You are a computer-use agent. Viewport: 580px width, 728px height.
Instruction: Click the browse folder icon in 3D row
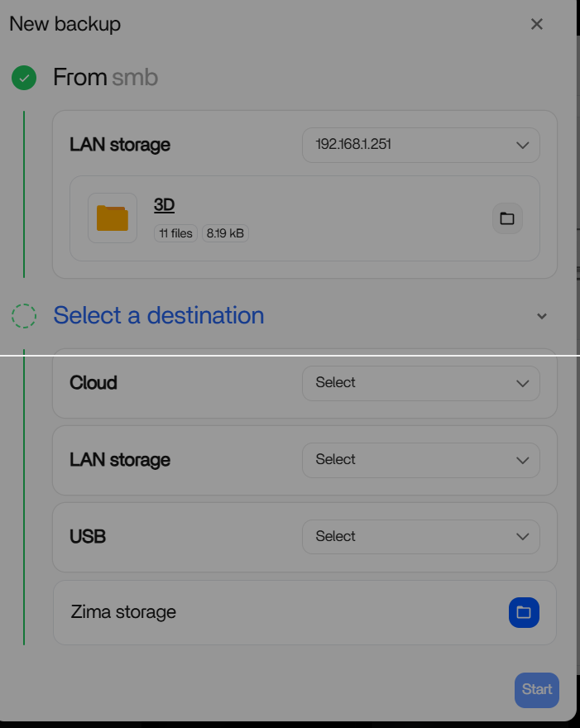(507, 218)
